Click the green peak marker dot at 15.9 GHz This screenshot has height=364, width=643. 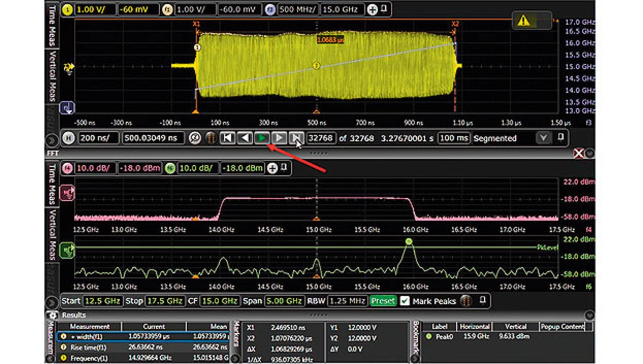[409, 241]
